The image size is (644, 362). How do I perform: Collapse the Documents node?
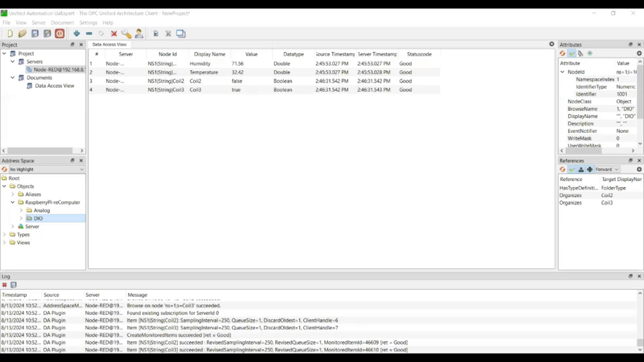click(13, 78)
